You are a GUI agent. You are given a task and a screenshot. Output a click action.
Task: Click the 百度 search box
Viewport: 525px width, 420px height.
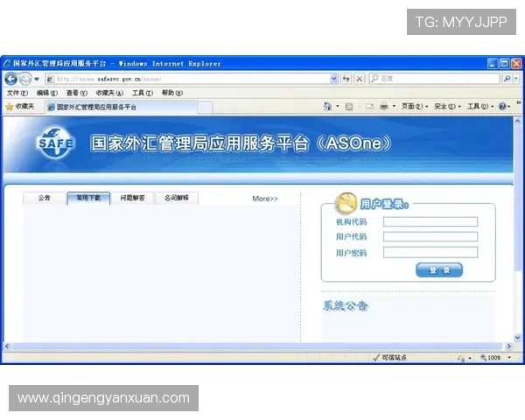point(434,79)
